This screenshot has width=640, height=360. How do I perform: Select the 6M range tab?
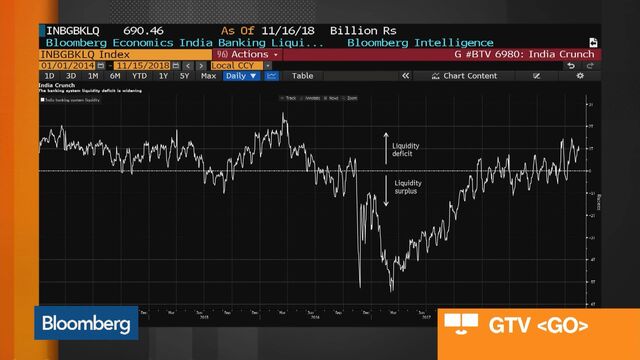115,76
